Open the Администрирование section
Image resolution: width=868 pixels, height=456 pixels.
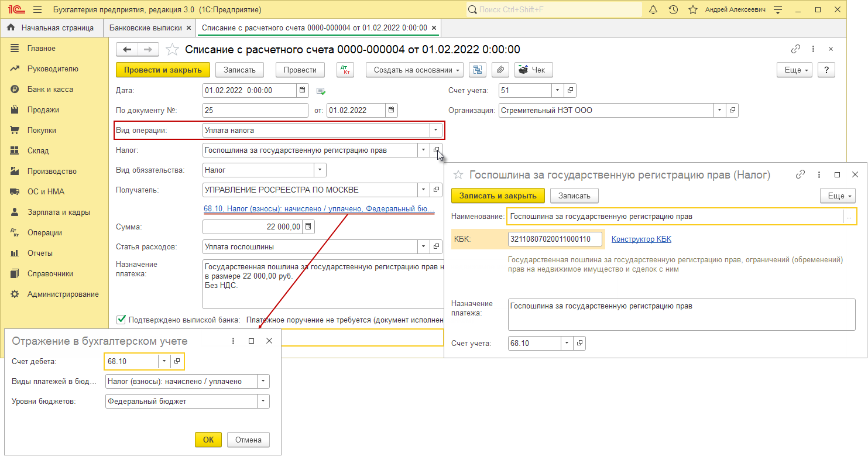pos(63,294)
